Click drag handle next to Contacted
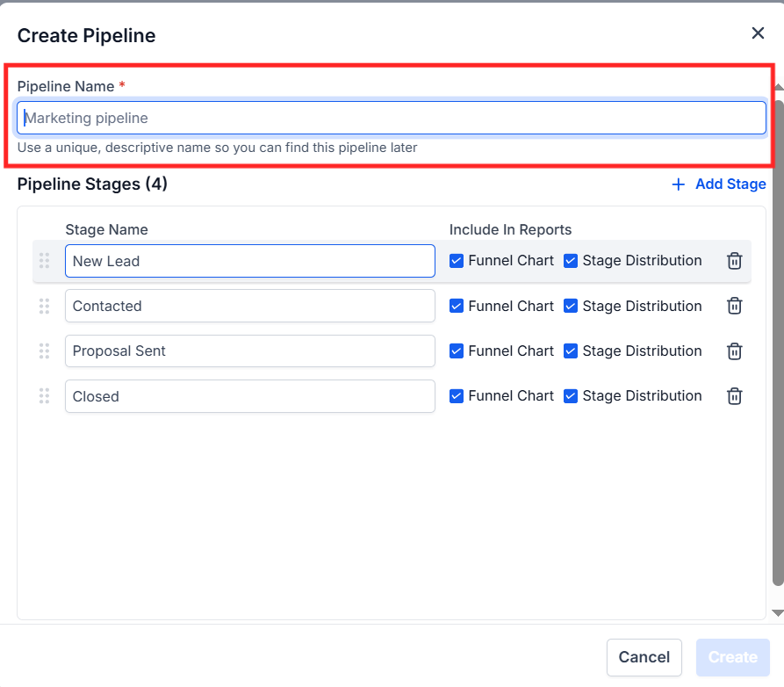Image resolution: width=784 pixels, height=687 pixels. (44, 306)
